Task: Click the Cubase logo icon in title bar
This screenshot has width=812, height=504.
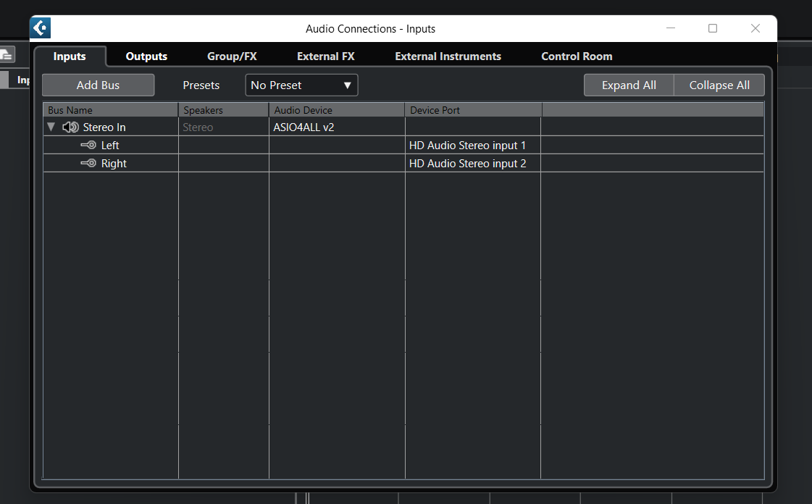Action: pyautogui.click(x=41, y=28)
